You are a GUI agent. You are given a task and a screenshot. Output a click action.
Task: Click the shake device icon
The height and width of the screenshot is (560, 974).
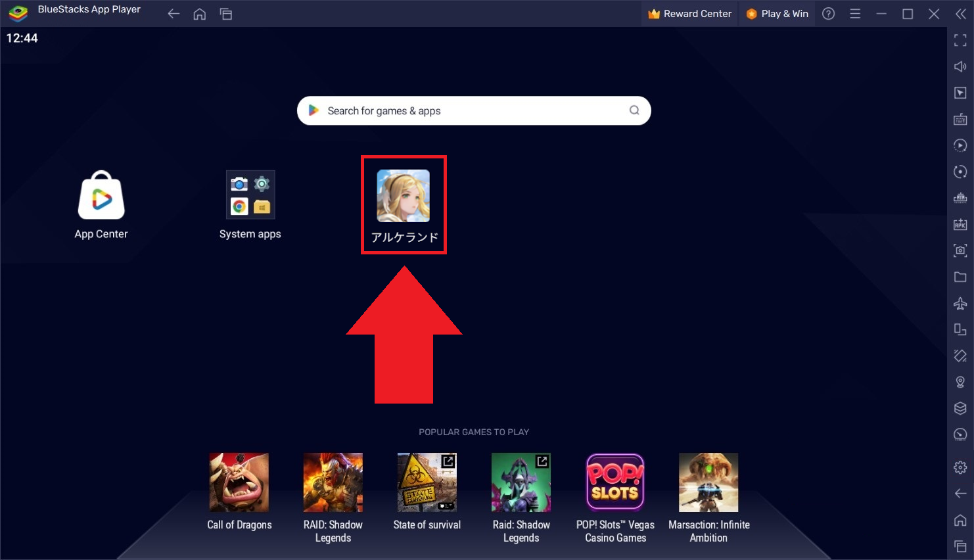(960, 356)
